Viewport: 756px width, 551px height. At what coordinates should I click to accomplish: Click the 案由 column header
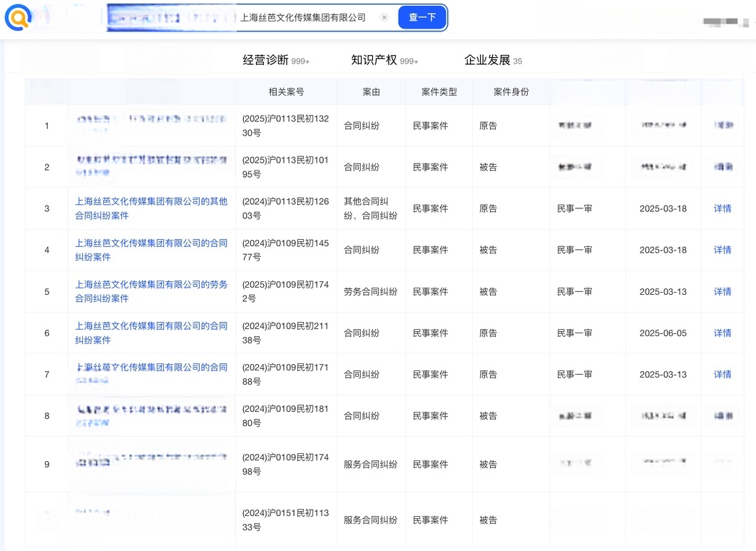point(372,91)
